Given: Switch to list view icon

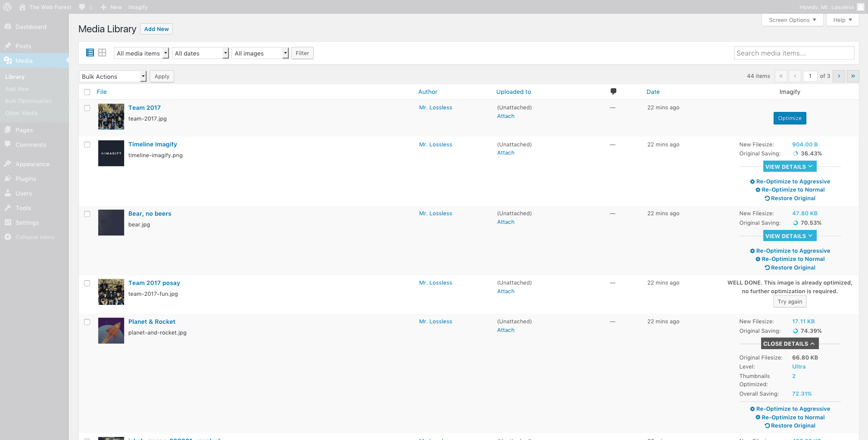Looking at the screenshot, I should coord(90,53).
